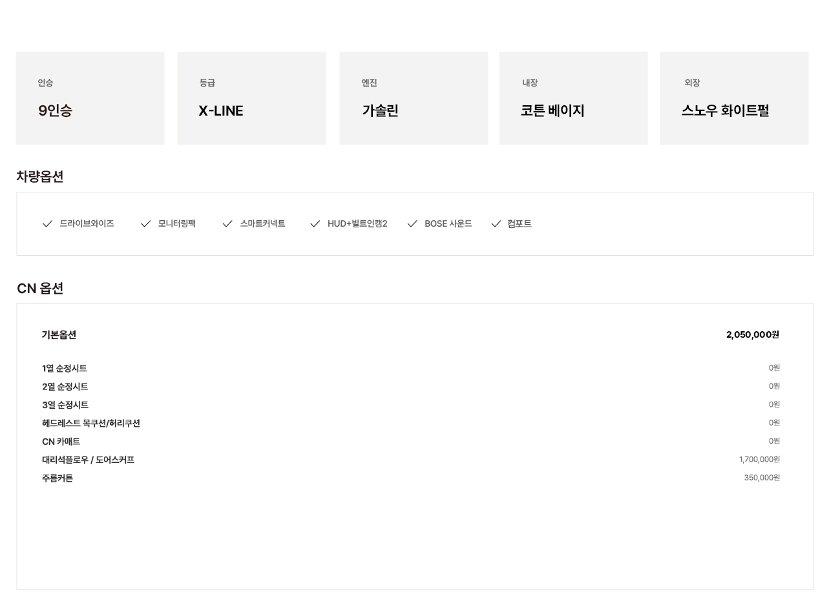Click the HUD+빌트인캠2 option label
This screenshot has width=840, height=616.
(x=357, y=223)
